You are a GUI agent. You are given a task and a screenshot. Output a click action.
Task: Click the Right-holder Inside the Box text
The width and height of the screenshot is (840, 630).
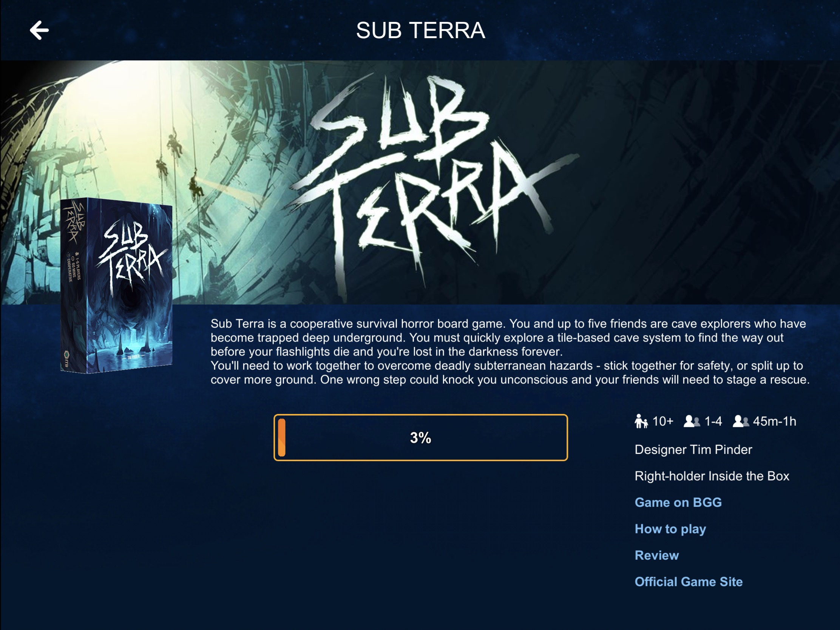click(x=712, y=476)
